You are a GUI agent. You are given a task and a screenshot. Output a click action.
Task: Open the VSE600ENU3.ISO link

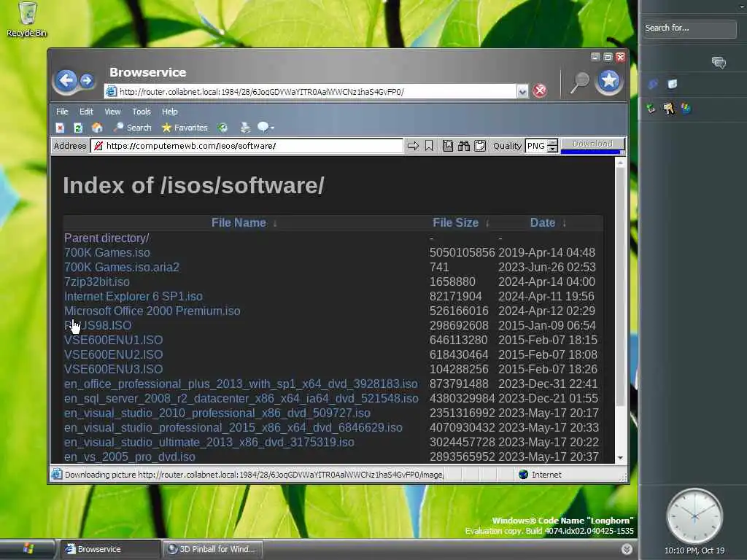113,370
